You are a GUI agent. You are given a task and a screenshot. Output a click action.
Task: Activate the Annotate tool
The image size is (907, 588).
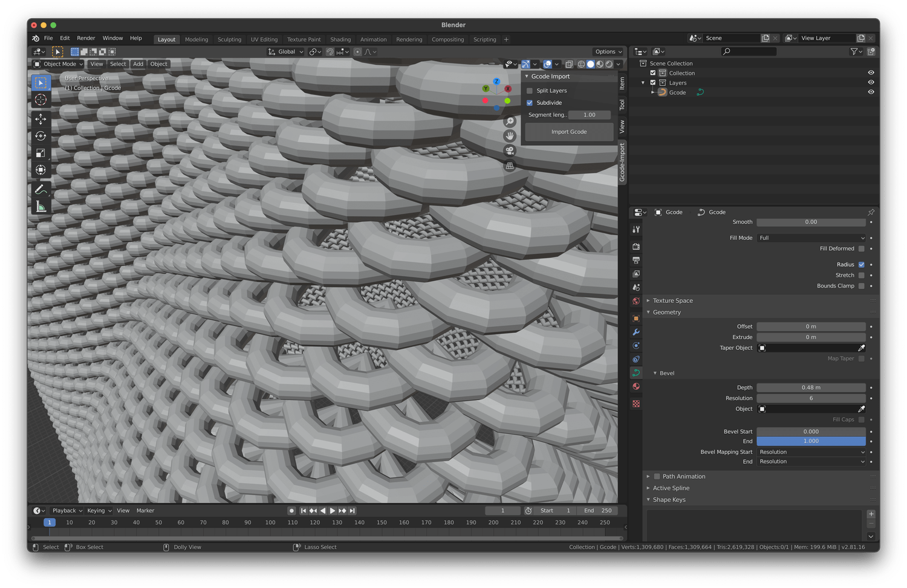click(41, 189)
